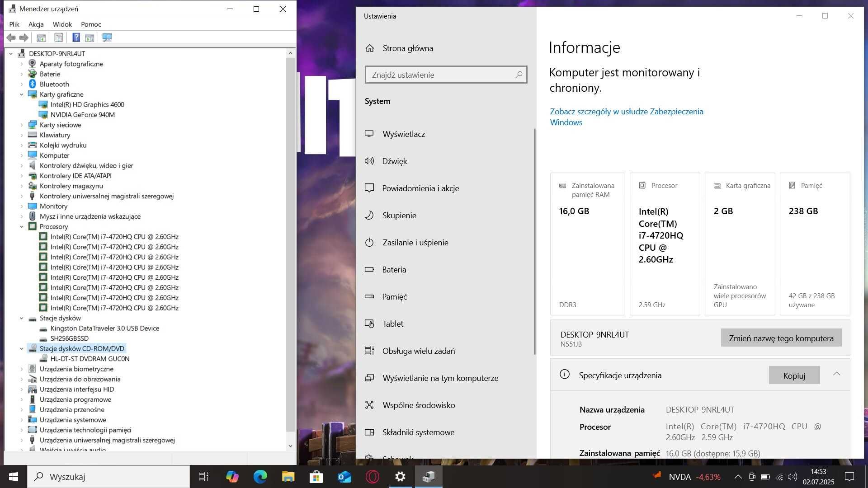
Task: Open Opera browser from taskbar
Action: click(372, 477)
